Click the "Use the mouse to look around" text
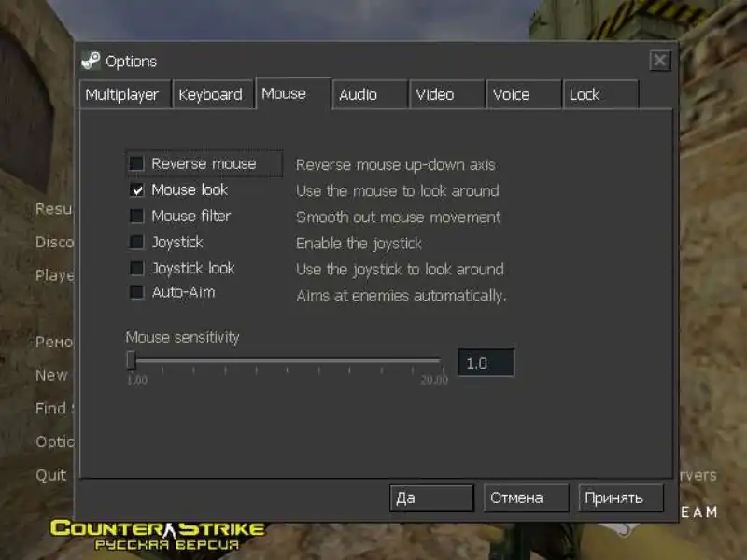This screenshot has height=560, width=747. (x=398, y=191)
